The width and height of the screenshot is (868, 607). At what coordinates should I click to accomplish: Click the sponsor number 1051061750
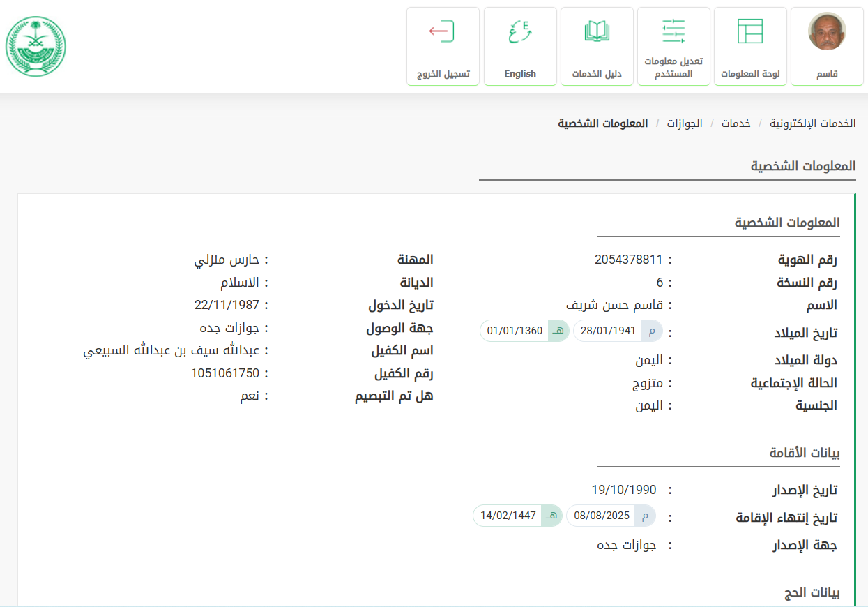click(225, 373)
